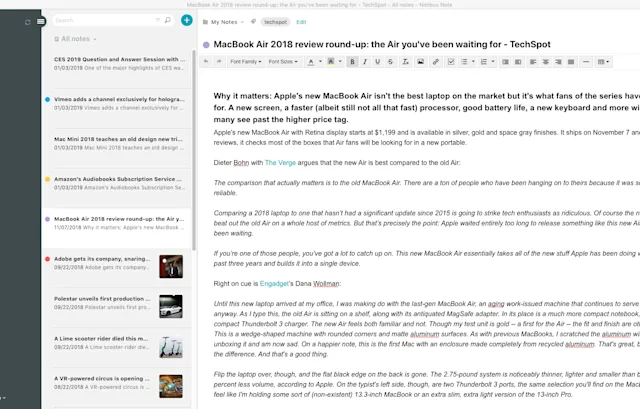
Task: Justify text alignment
Action: tap(571, 62)
